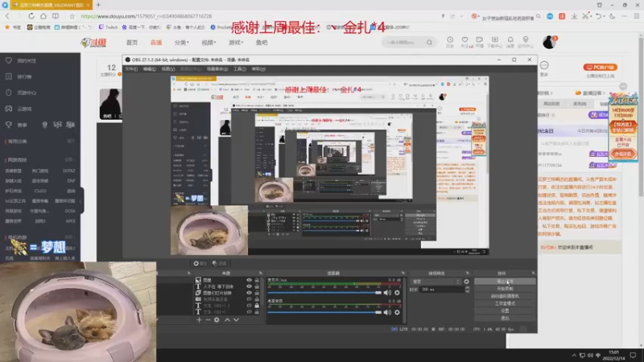Screen dimensions: 644x362
Task: Open the 帮助(H) menu in OBS
Action: tap(258, 69)
